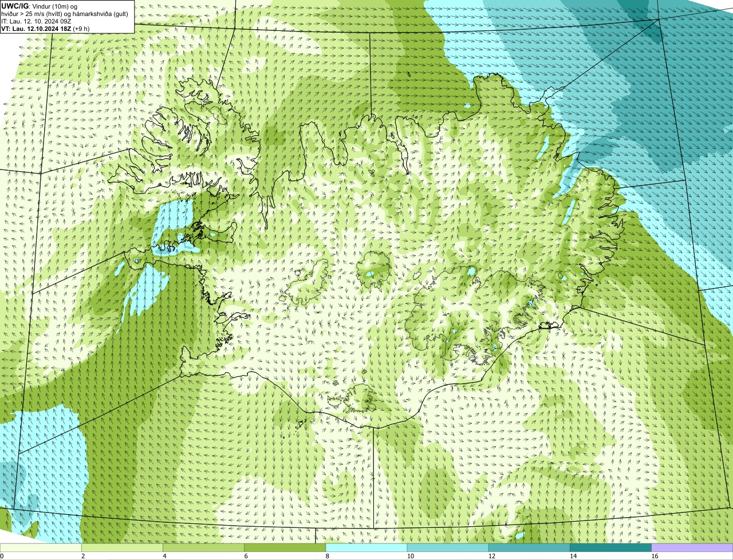Click the "0" legend scale label

pos(2,556)
